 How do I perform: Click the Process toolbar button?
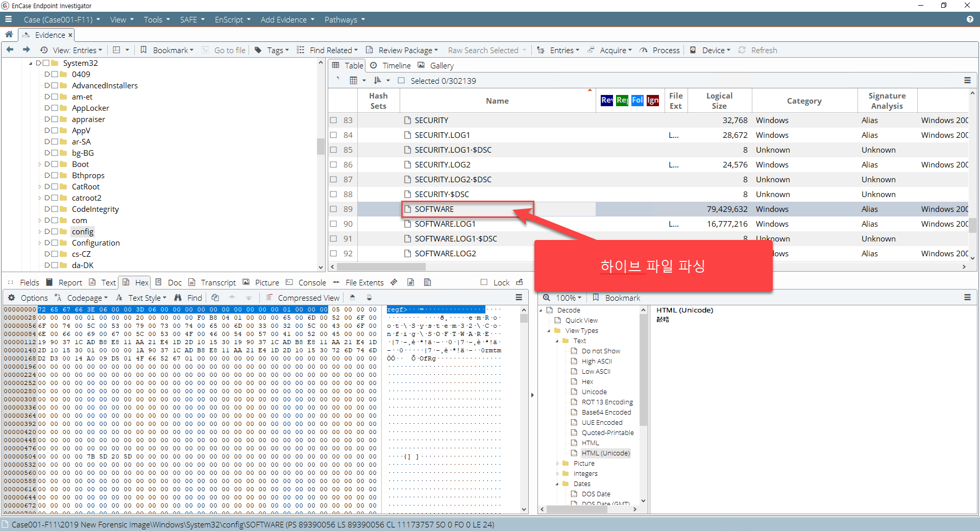coord(660,50)
